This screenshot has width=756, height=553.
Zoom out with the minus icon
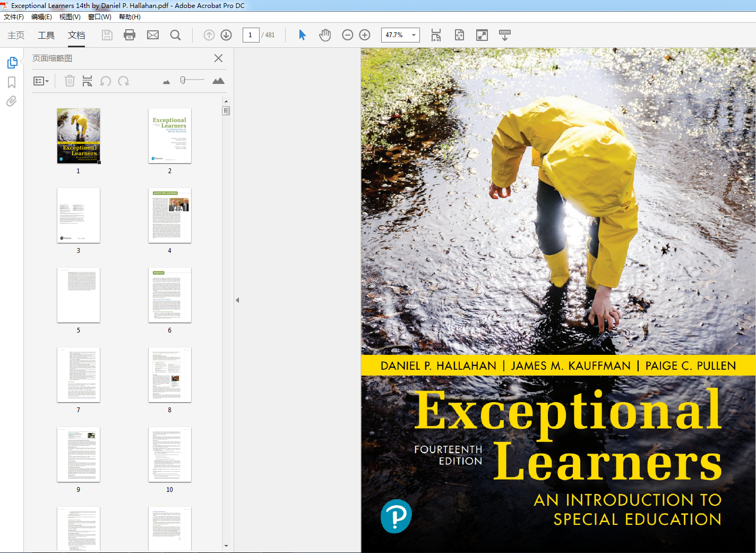(x=348, y=35)
